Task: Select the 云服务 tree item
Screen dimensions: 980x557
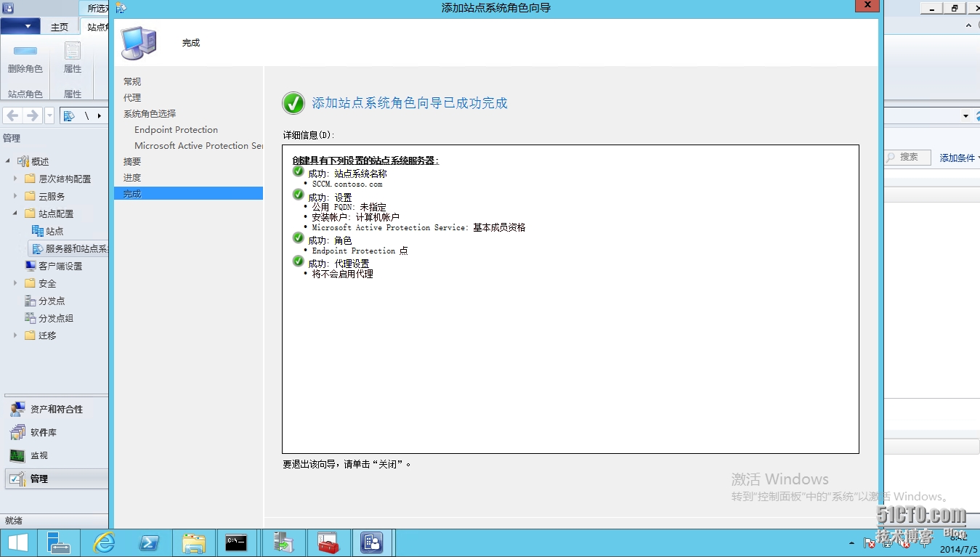Action: point(52,196)
